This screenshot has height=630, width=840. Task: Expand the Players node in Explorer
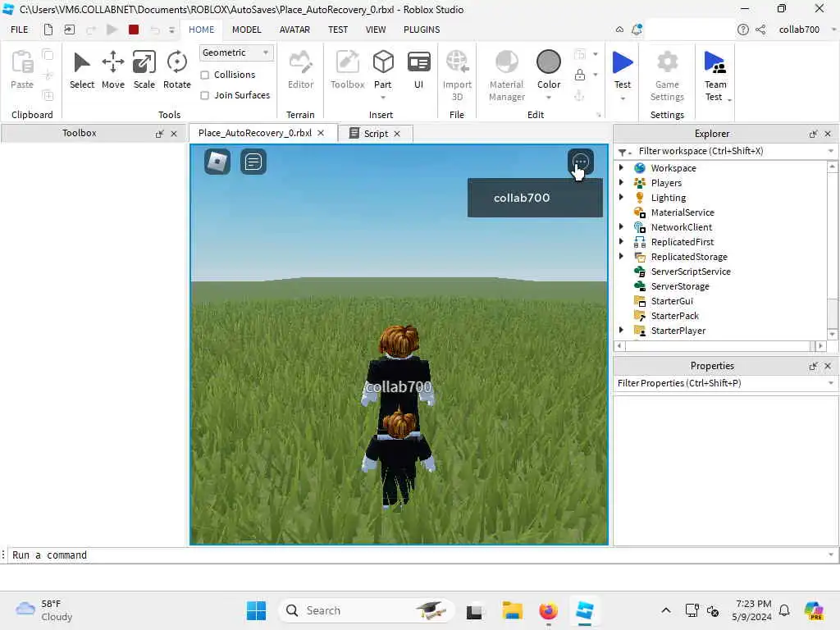[621, 182]
